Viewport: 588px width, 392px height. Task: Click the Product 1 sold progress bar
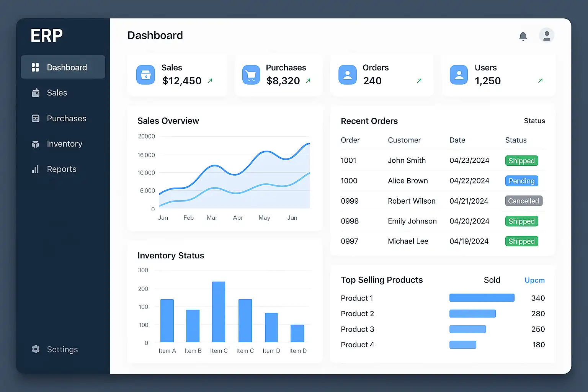coord(482,298)
